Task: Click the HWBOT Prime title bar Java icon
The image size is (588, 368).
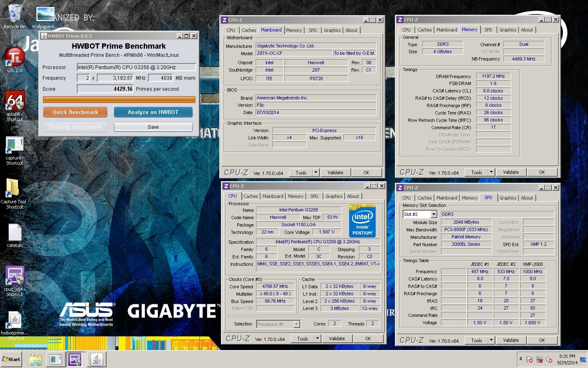Action: tap(44, 36)
